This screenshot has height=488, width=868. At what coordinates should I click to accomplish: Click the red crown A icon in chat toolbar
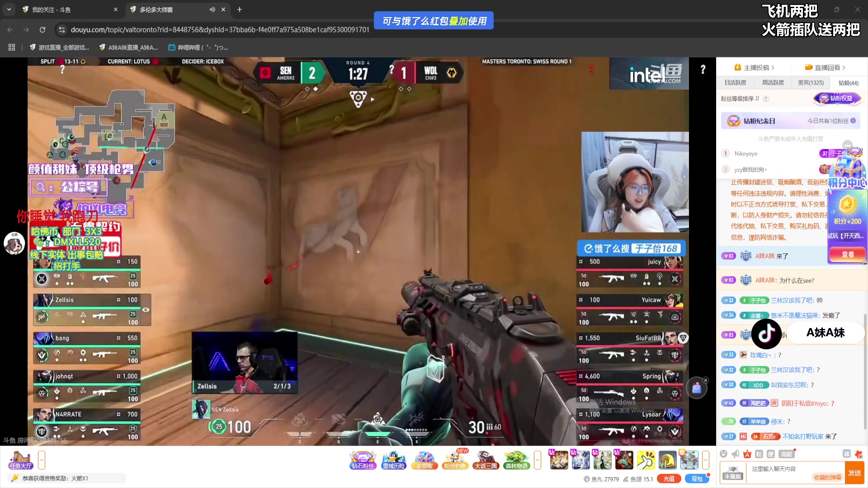click(747, 454)
